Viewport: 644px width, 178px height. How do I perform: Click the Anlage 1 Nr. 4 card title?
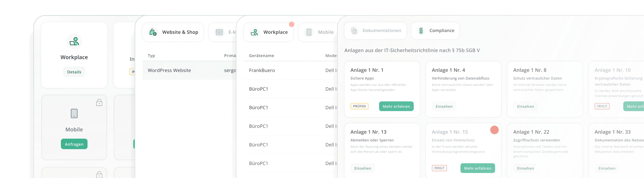[x=448, y=70]
